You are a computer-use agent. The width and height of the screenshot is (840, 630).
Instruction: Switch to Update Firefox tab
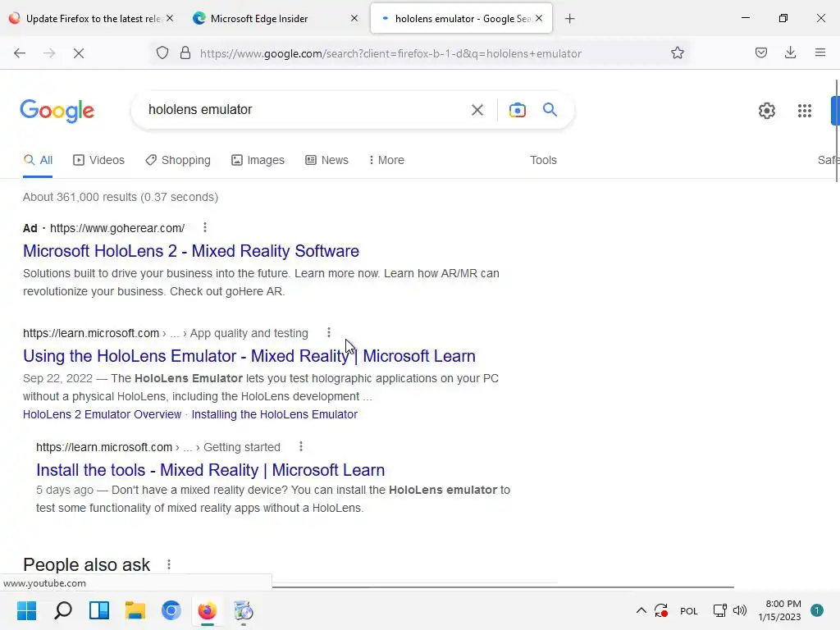point(92,19)
